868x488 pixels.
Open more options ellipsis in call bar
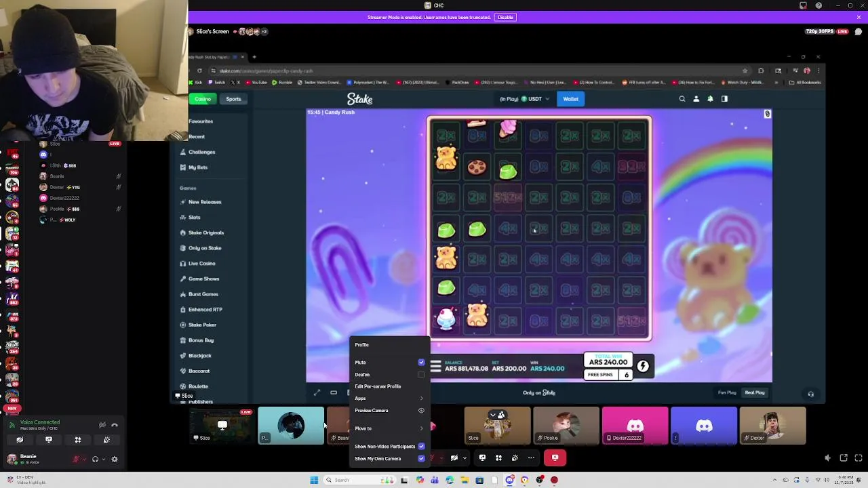(531, 457)
